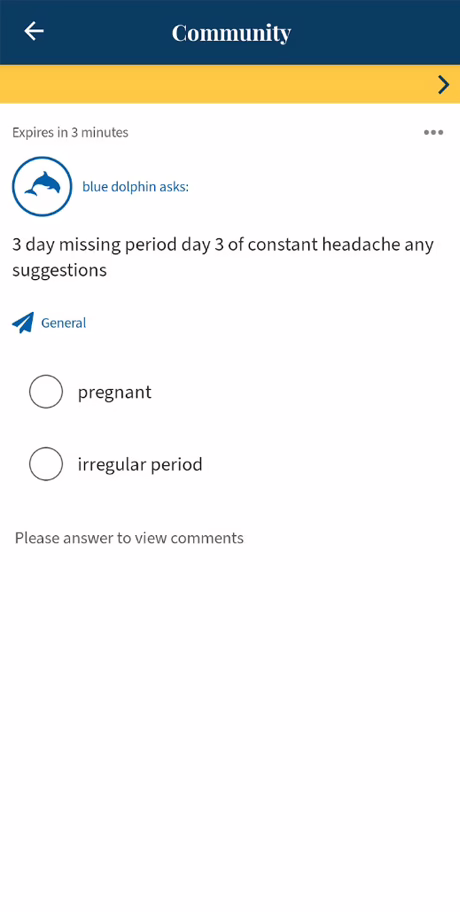Viewport: 460px width, 912px height.
Task: Open the General category link
Action: [x=63, y=323]
